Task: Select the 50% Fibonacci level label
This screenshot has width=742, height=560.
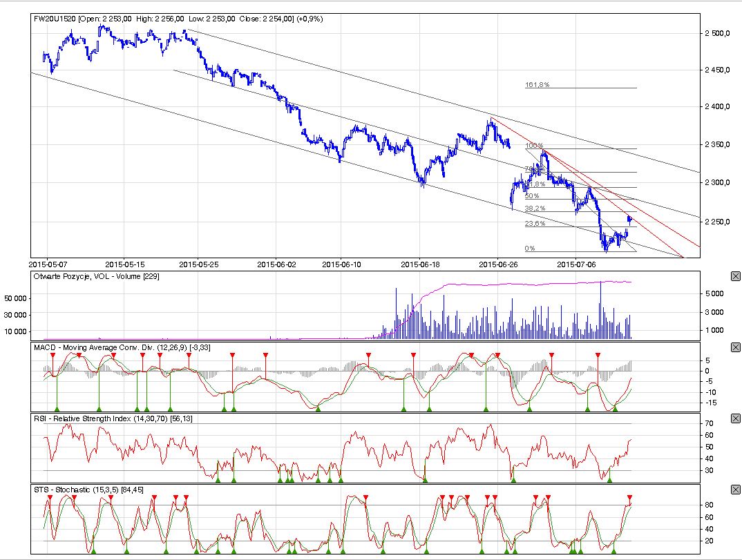Action: pyautogui.click(x=532, y=196)
